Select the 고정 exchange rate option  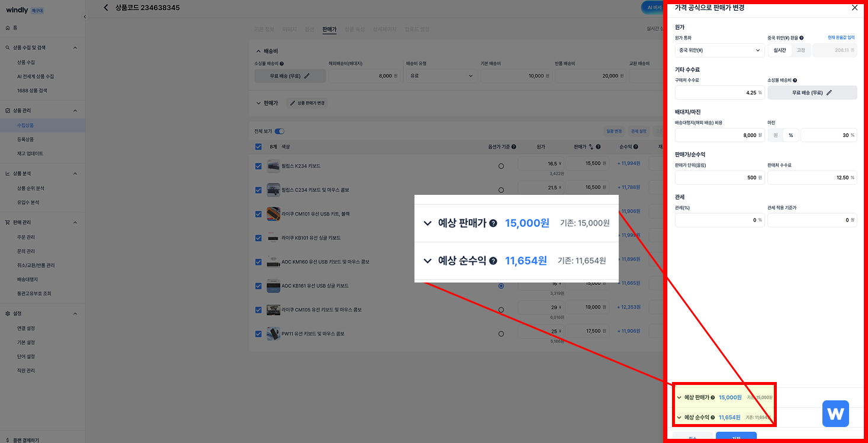(x=801, y=50)
